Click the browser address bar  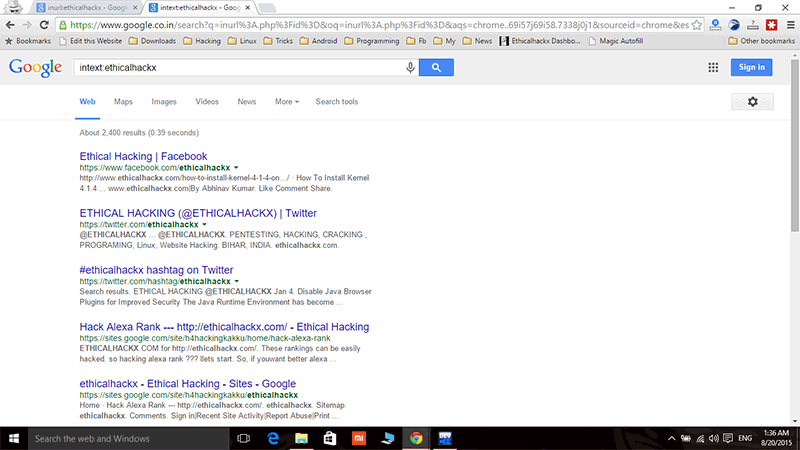379,25
